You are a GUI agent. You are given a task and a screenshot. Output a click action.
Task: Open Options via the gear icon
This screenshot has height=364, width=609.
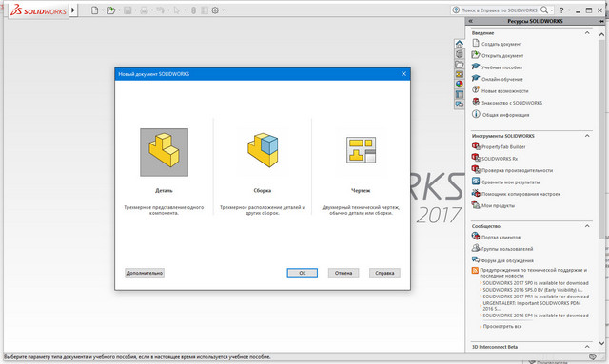click(x=215, y=10)
